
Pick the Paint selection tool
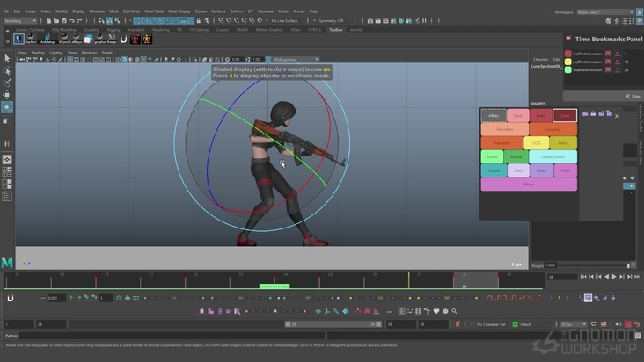click(7, 82)
